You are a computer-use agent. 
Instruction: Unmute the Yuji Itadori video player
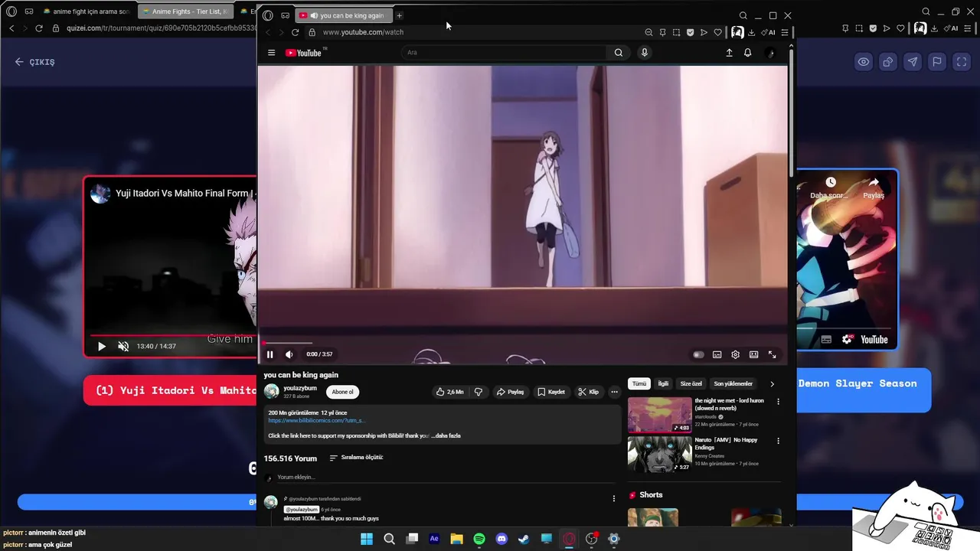(123, 347)
